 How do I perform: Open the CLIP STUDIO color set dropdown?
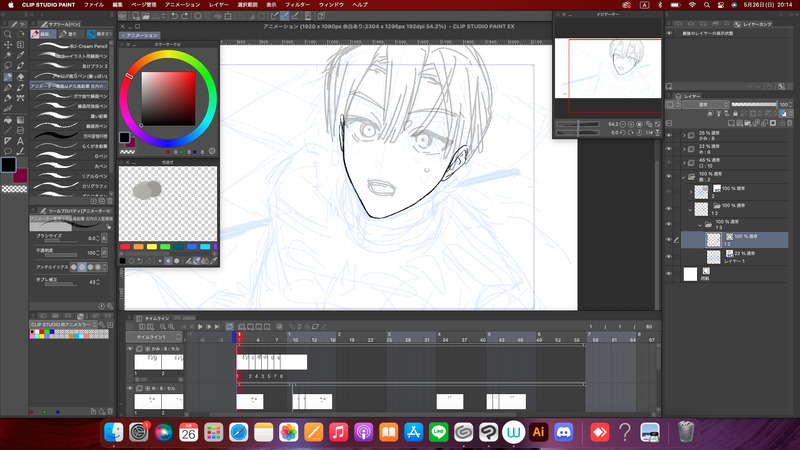(63, 324)
